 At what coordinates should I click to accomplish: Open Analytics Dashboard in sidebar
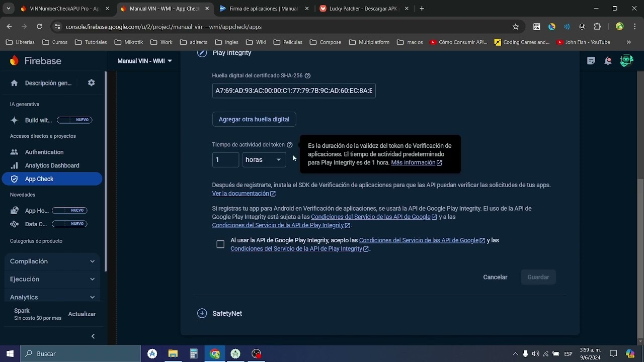coord(52,165)
